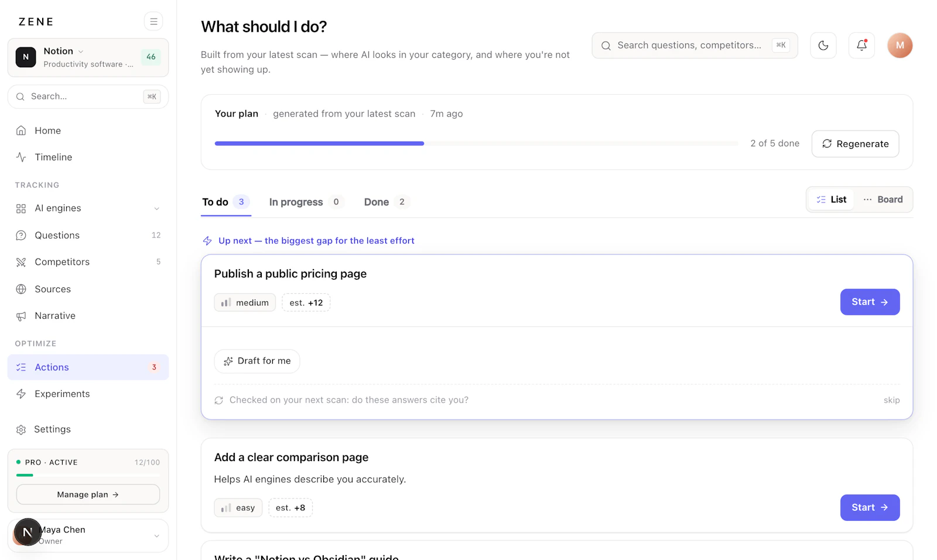This screenshot has width=937, height=560.
Task: Click Draft for me button
Action: click(x=257, y=361)
